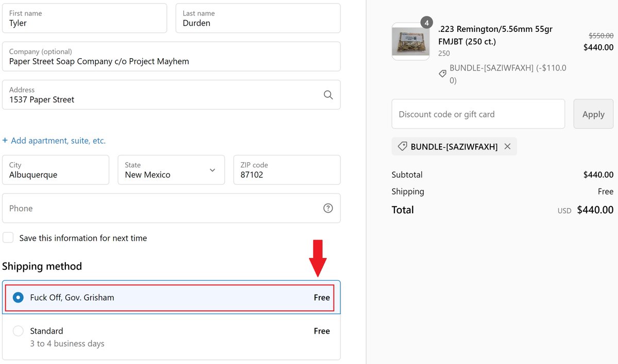This screenshot has height=364, width=618.
Task: Click the City field showing Albuquerque
Action: [x=56, y=170]
